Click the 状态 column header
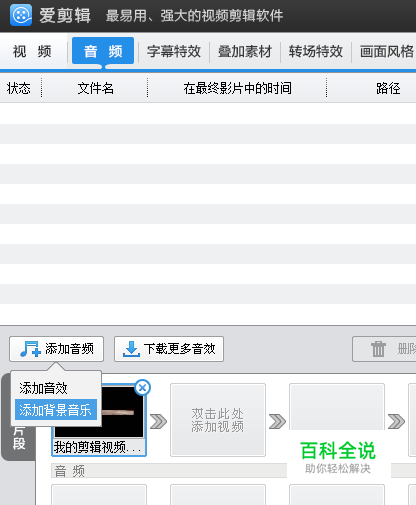This screenshot has width=416, height=505. point(19,88)
